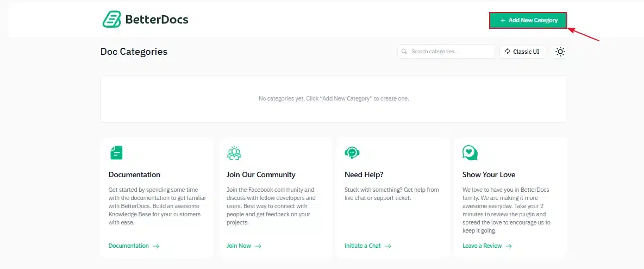The height and width of the screenshot is (269, 644).
Task: Click the refresh icon on Classic UI
Action: coord(508,51)
